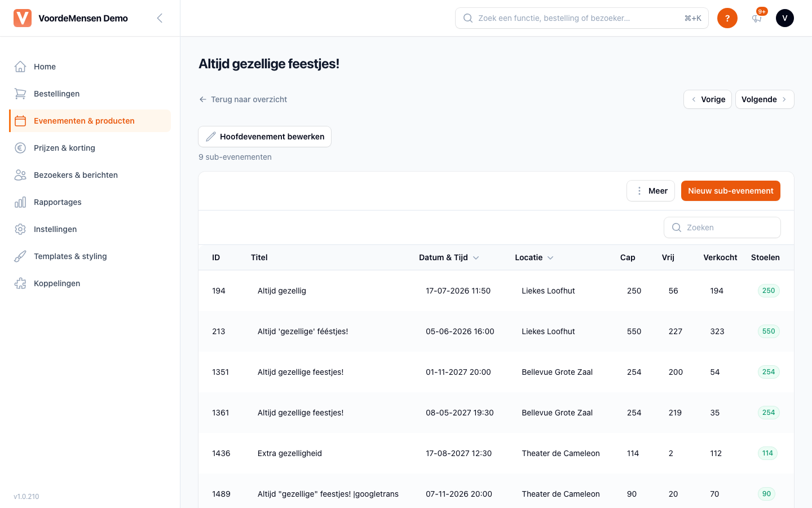Focus the global search field at top
The width and height of the screenshot is (812, 508).
coord(582,18)
